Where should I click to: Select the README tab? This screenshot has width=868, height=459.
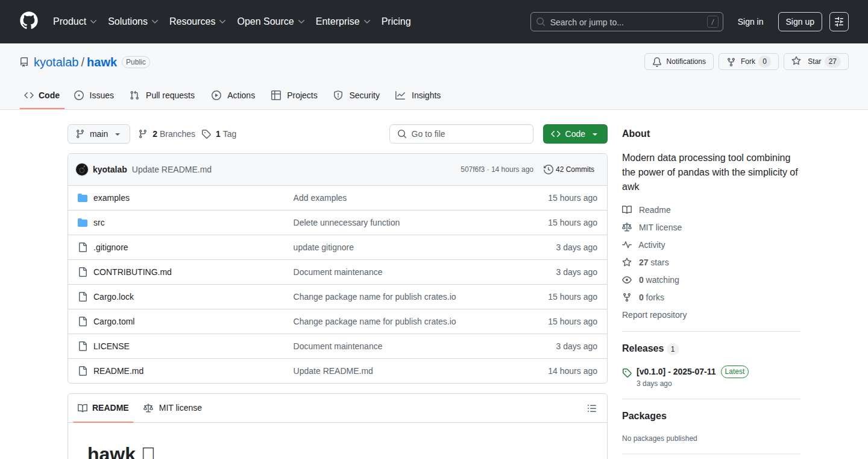click(x=103, y=408)
